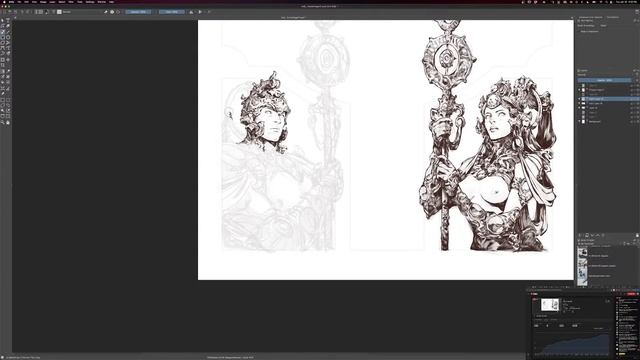
Task: Open the Filter menu
Action: click(x=71, y=2)
